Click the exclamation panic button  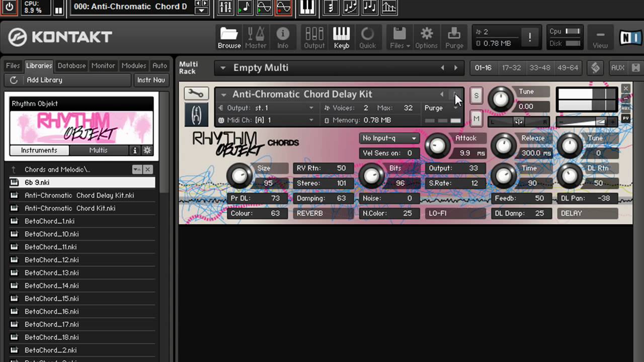pyautogui.click(x=529, y=37)
